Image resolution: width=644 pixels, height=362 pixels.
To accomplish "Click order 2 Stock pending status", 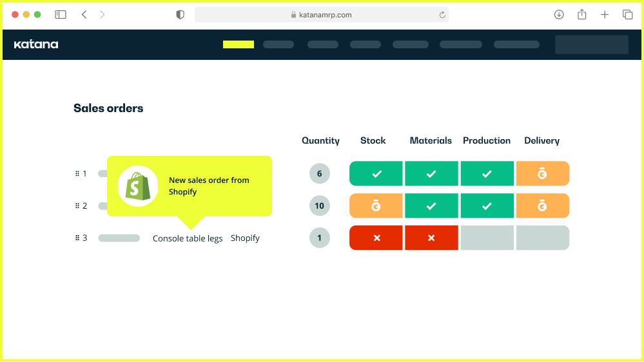I will point(376,205).
